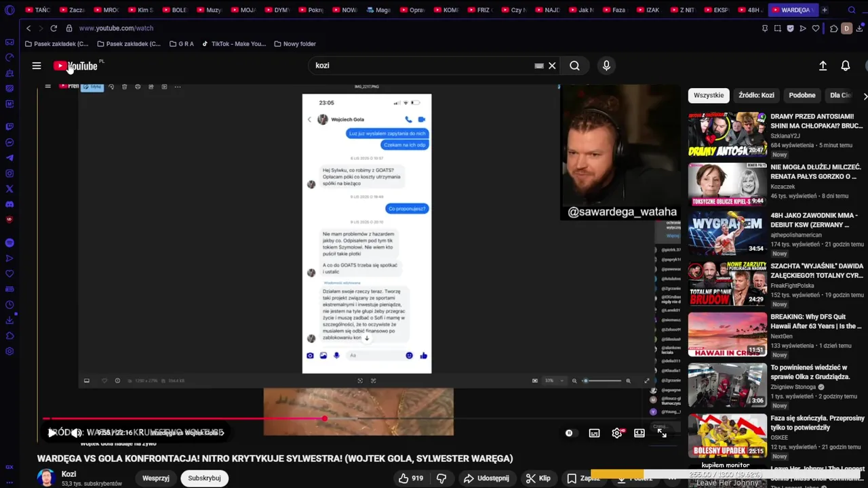Click the Wesprzyj button
The image size is (868, 488).
pos(156,478)
